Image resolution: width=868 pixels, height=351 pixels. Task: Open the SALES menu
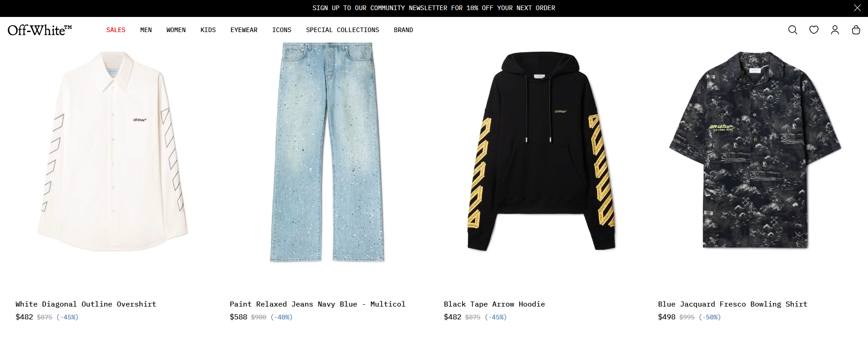click(116, 30)
